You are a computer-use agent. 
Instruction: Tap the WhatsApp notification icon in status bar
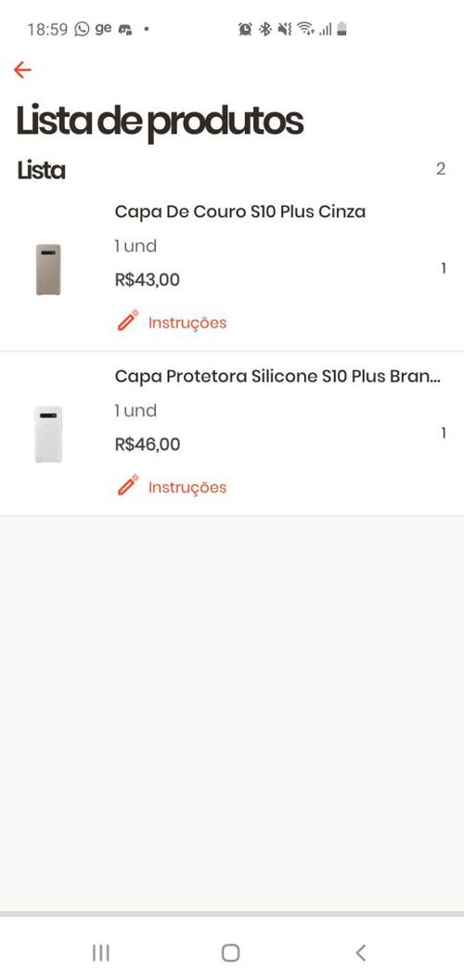click(82, 29)
